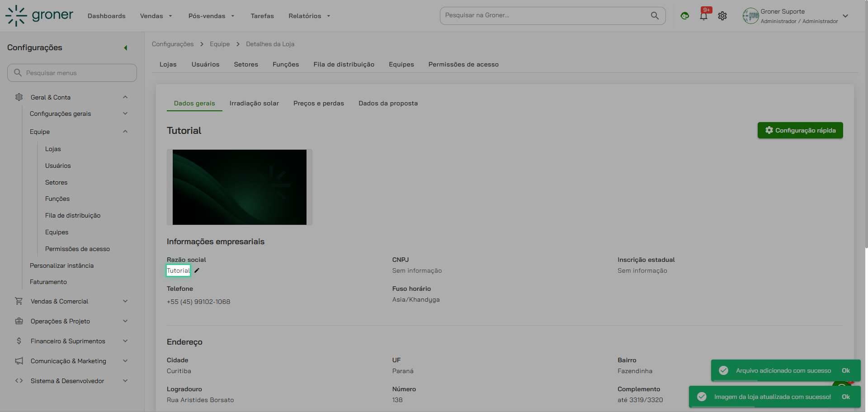Open the Vendas dropdown menu

(x=156, y=16)
